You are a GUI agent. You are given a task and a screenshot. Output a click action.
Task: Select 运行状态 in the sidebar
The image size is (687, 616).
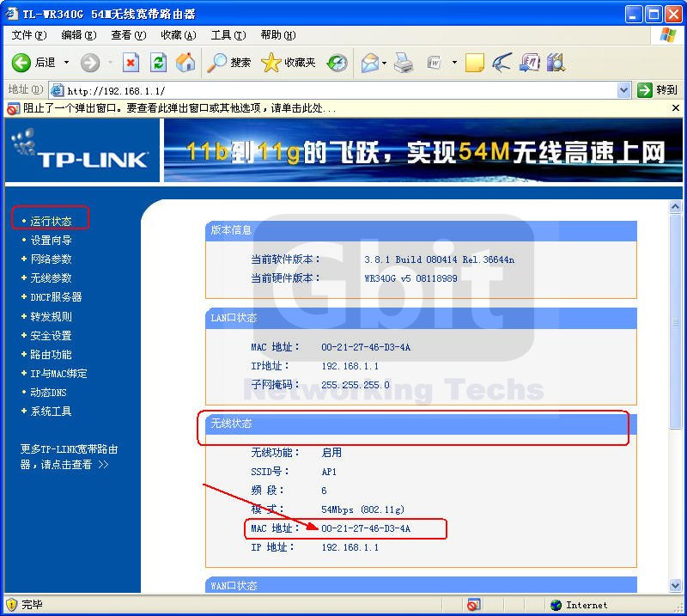[51, 222]
